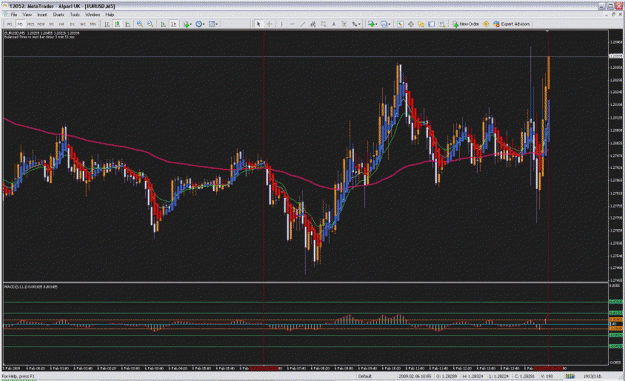Select the arrow cursor tool
625x381 pixels.
[x=258, y=24]
